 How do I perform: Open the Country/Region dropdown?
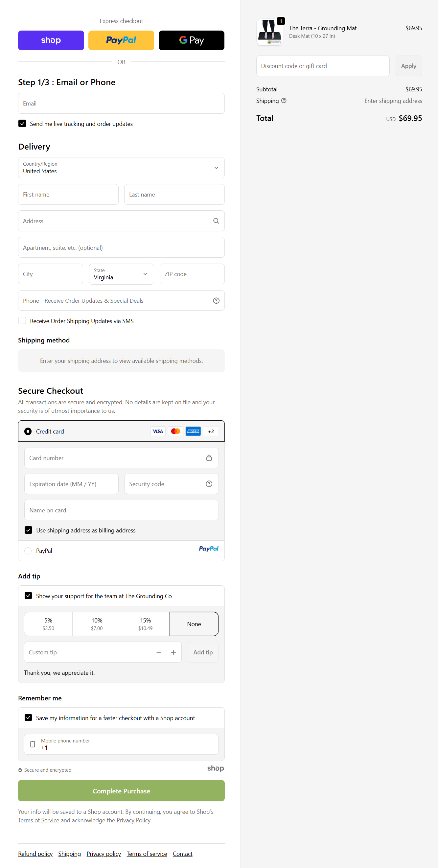click(121, 168)
